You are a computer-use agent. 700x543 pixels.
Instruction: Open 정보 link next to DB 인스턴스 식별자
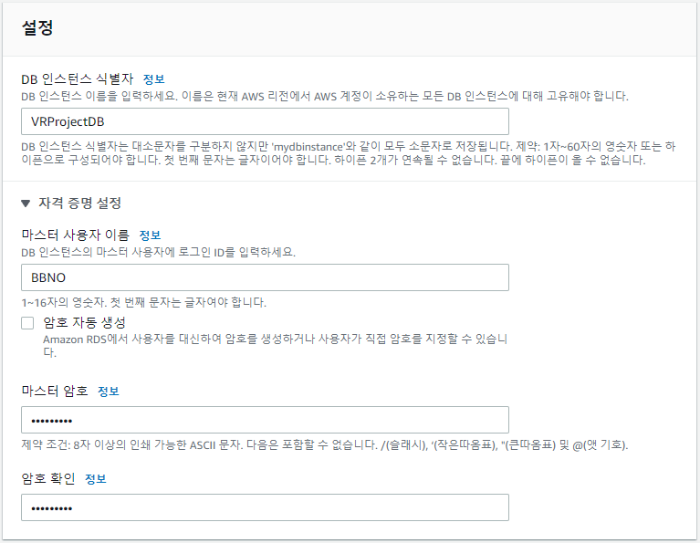pyautogui.click(x=154, y=79)
